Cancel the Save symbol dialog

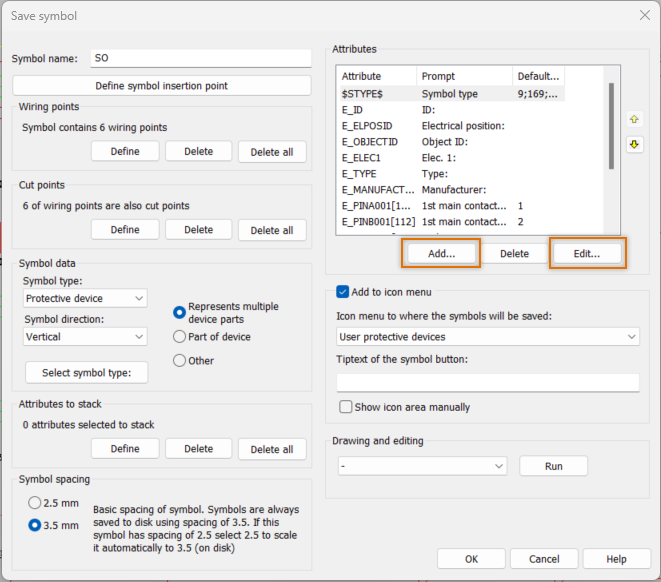coord(544,559)
